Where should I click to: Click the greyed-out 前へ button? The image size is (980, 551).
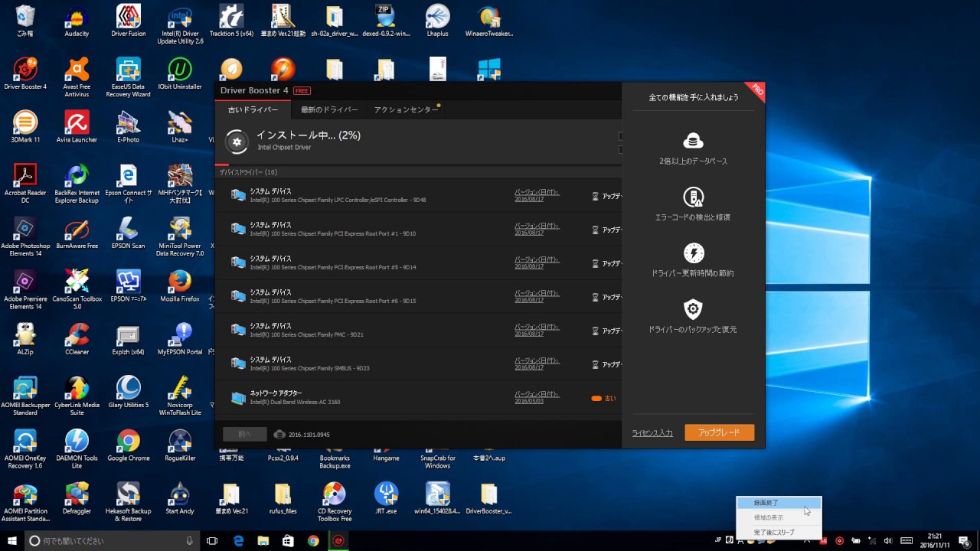(245, 434)
